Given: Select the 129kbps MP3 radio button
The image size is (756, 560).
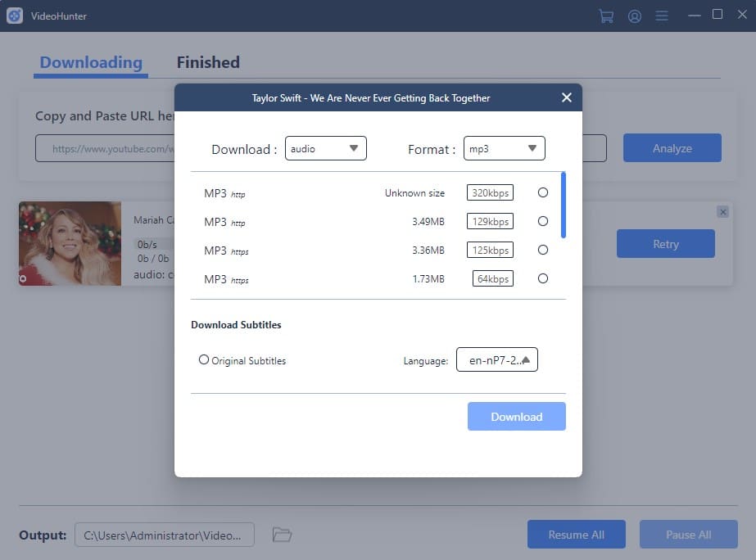Looking at the screenshot, I should [543, 221].
